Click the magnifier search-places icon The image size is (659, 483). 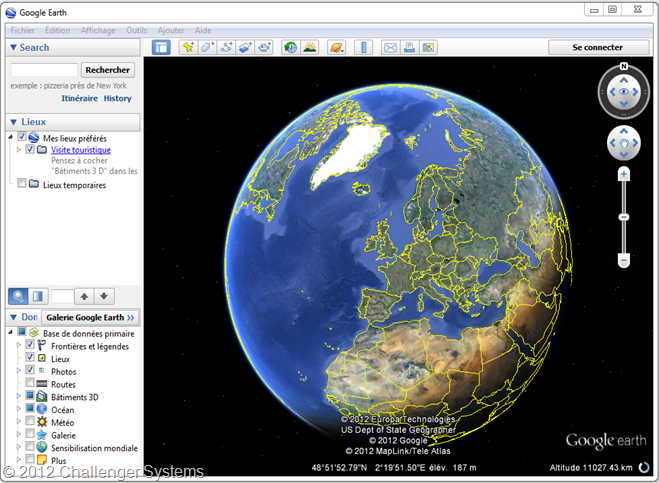pyautogui.click(x=18, y=296)
